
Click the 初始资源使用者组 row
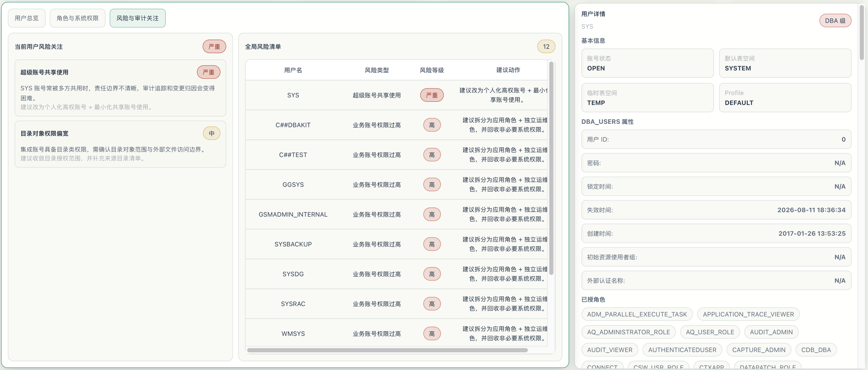tap(716, 257)
